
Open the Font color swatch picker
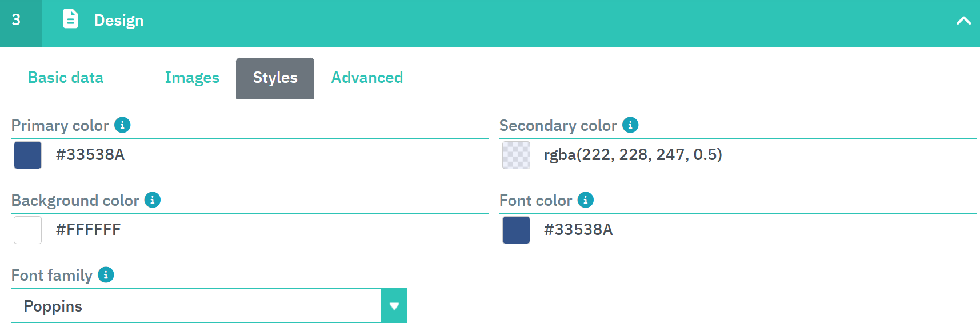(x=516, y=230)
